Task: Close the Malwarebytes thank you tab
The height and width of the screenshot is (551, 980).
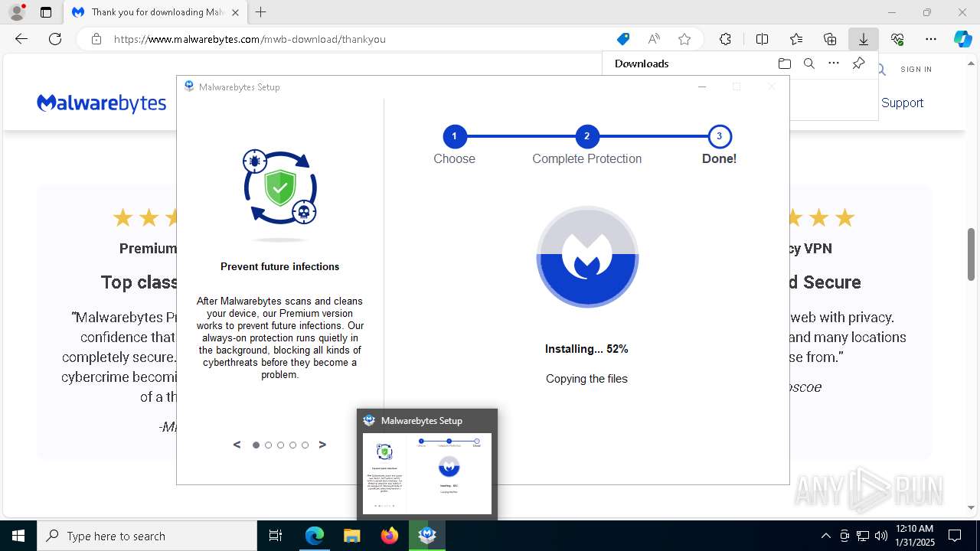Action: tap(235, 12)
